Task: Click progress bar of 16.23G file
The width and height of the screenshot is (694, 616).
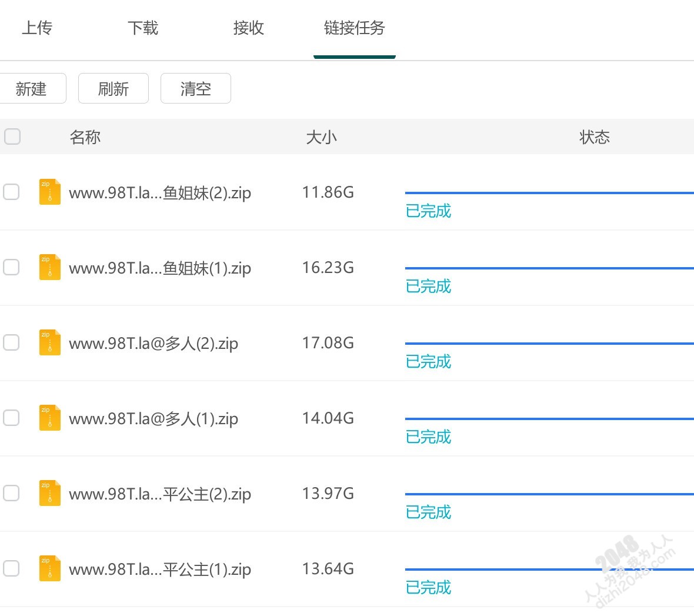Action: [x=549, y=268]
